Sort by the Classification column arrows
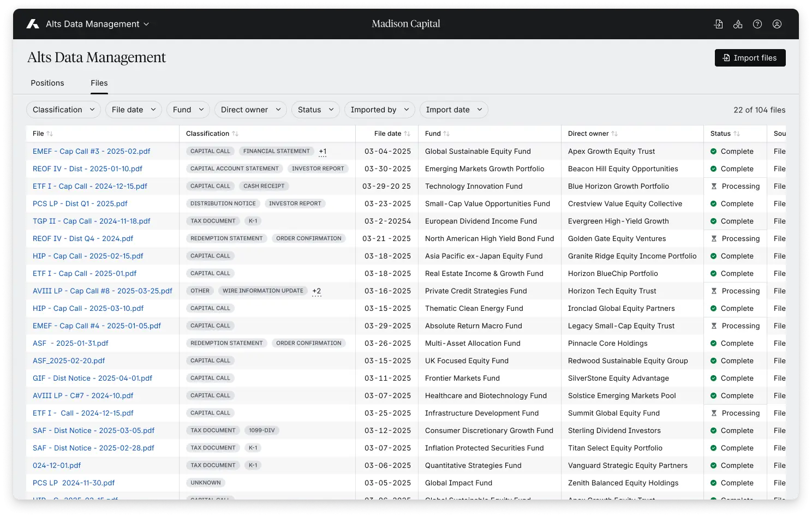 coord(235,134)
